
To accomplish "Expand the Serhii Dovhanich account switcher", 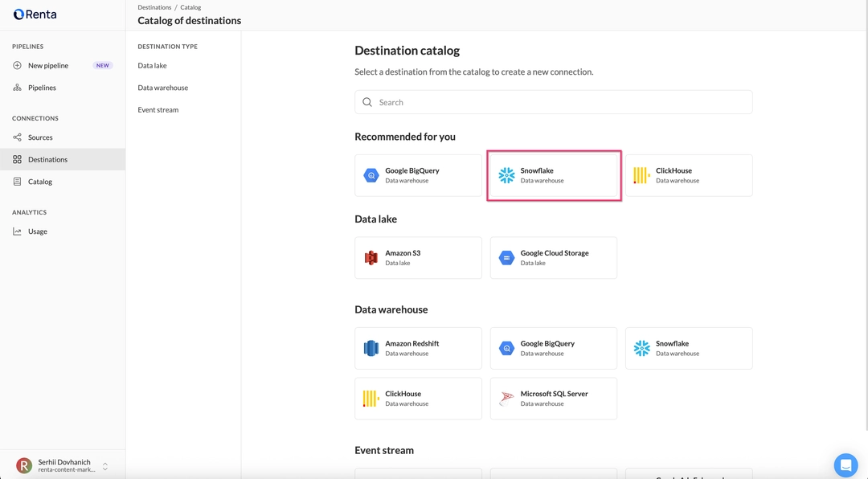I will [104, 466].
